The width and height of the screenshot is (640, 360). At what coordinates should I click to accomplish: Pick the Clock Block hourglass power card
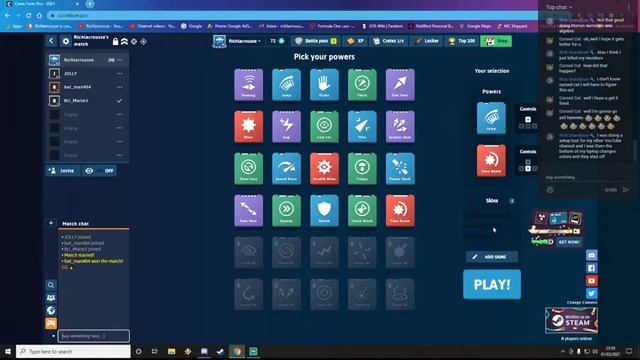(x=362, y=211)
